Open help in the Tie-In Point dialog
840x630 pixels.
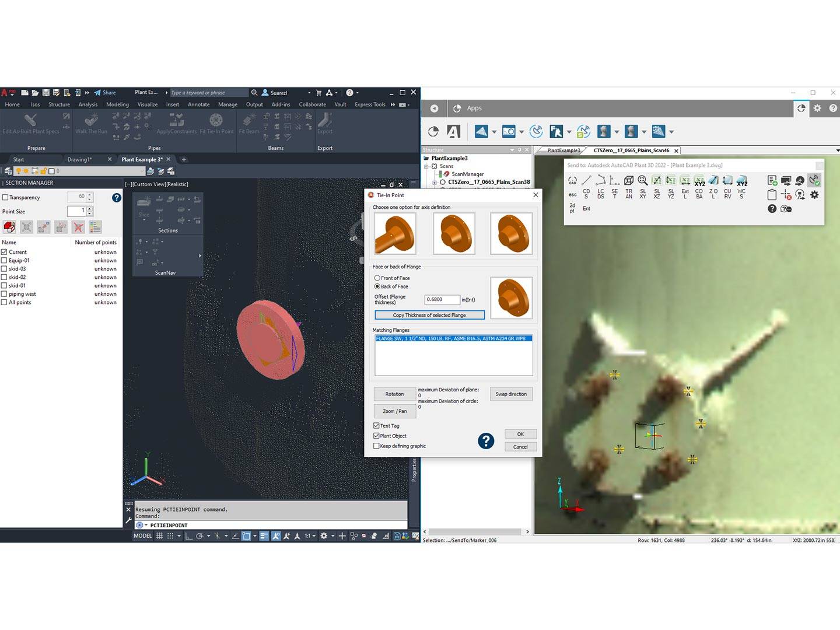(x=486, y=441)
